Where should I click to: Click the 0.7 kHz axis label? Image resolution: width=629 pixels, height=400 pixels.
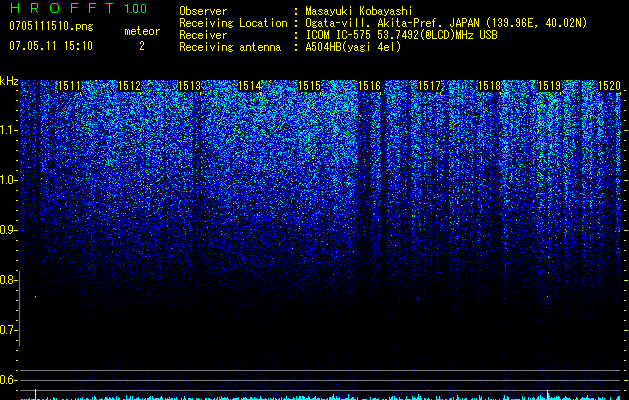(9, 330)
